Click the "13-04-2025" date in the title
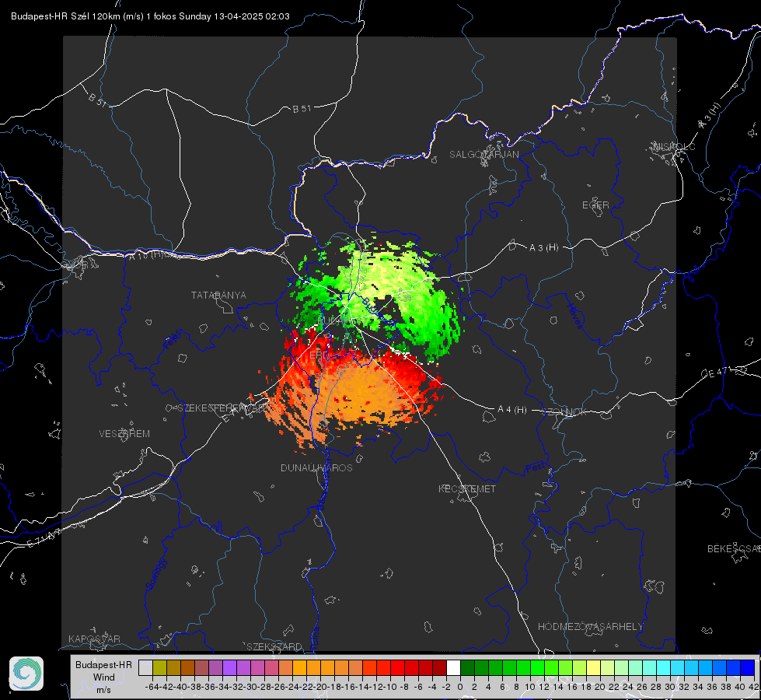761x700 pixels. [239, 16]
